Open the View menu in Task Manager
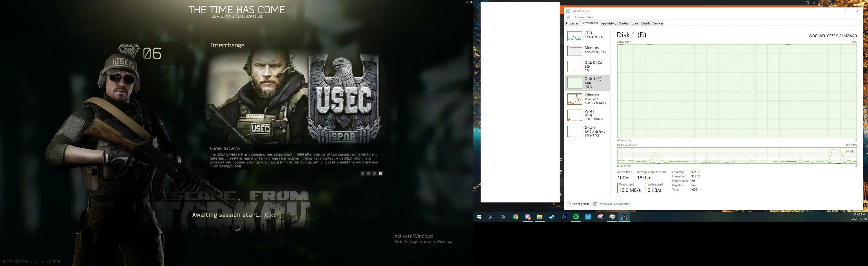Image resolution: width=868 pixels, height=266 pixels. point(590,17)
